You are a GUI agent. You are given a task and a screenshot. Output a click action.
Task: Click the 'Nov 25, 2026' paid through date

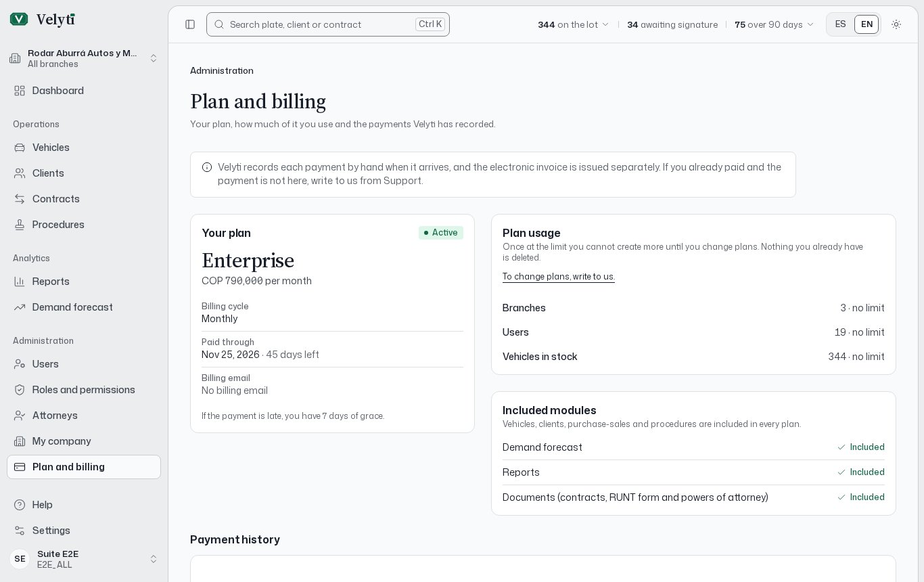pos(231,355)
